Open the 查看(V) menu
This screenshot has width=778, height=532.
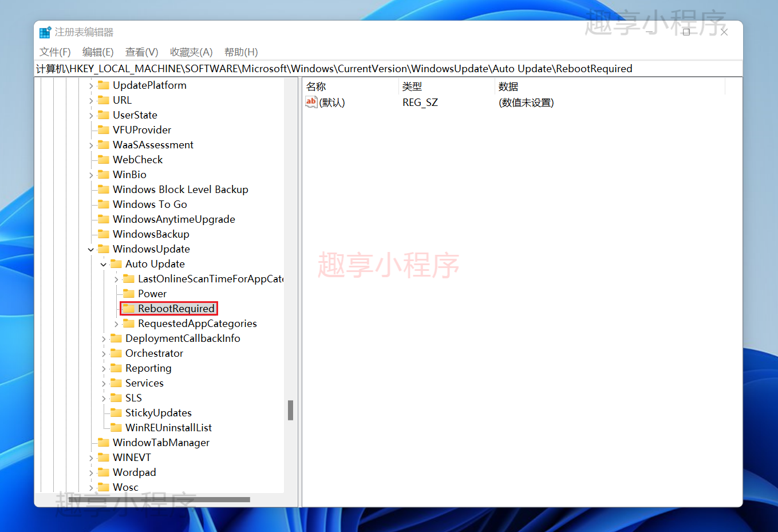(141, 52)
